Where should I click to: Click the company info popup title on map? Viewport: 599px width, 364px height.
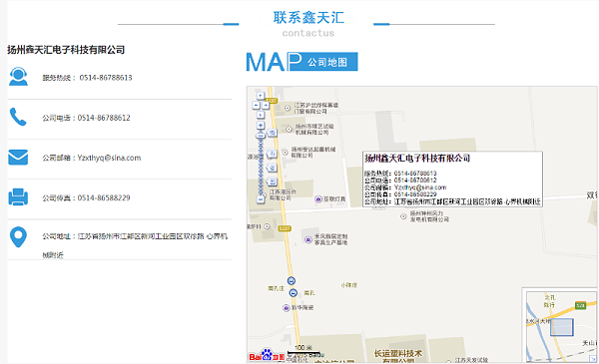pos(417,159)
